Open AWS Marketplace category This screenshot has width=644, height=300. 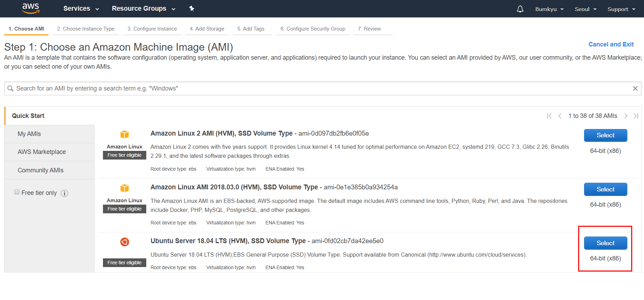(x=49, y=152)
